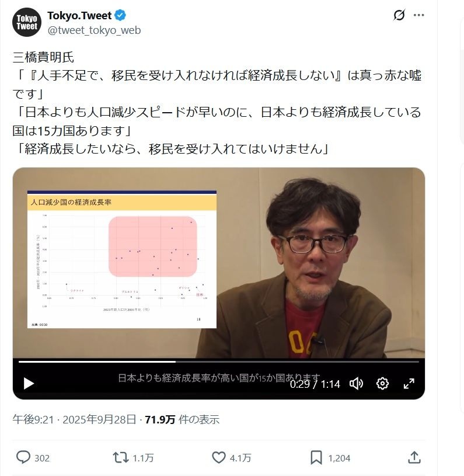
Task: Open the Tokyo.Tweet display name link
Action: (x=79, y=15)
